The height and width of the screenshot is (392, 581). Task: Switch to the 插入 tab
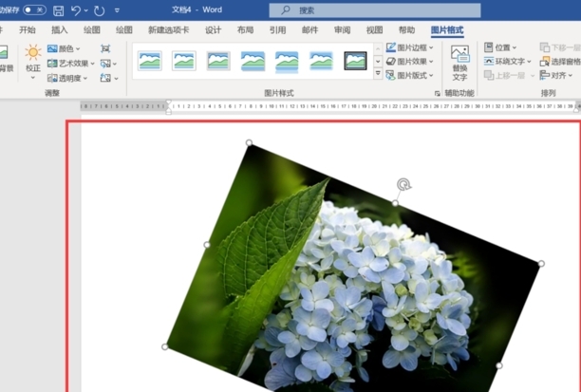click(59, 30)
